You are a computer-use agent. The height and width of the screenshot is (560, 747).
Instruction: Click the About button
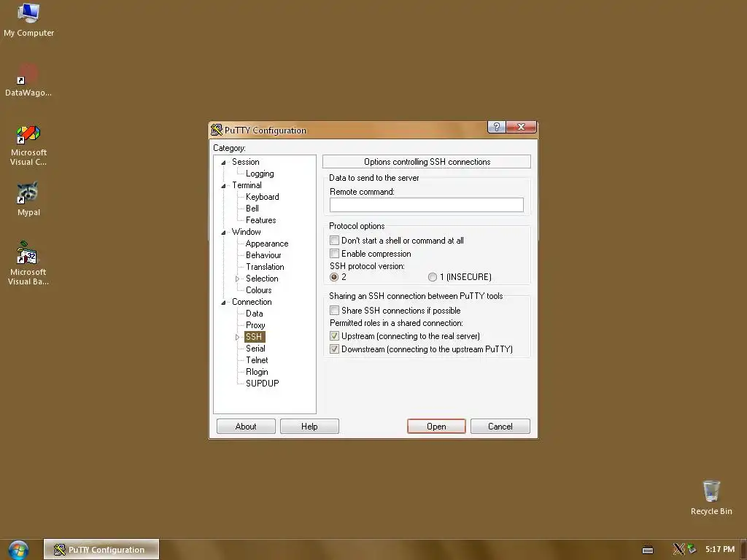tap(246, 426)
